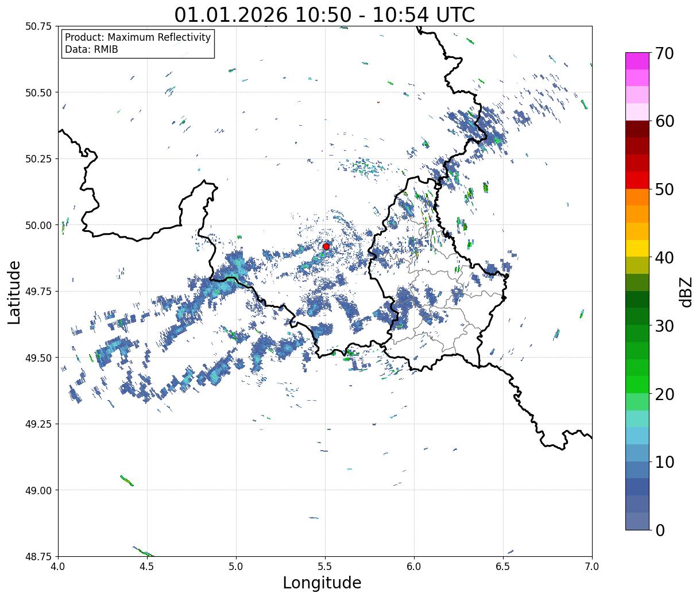Click the colorbar tick label 30
Image resolution: width=700 pixels, height=597 pixels.
664,325
